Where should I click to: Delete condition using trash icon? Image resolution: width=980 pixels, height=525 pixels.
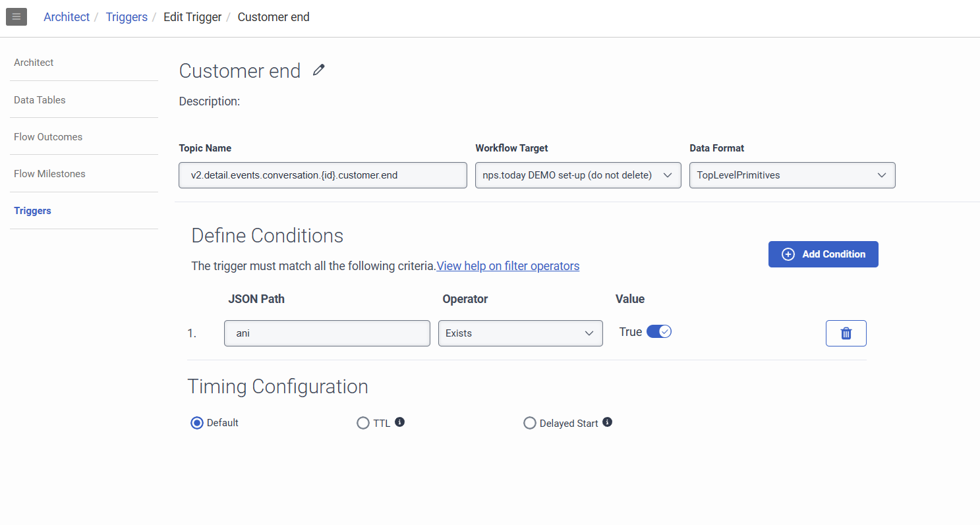pos(846,333)
